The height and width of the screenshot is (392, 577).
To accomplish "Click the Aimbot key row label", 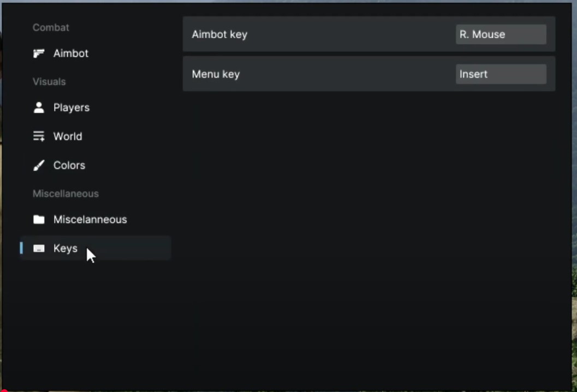I will coord(219,34).
